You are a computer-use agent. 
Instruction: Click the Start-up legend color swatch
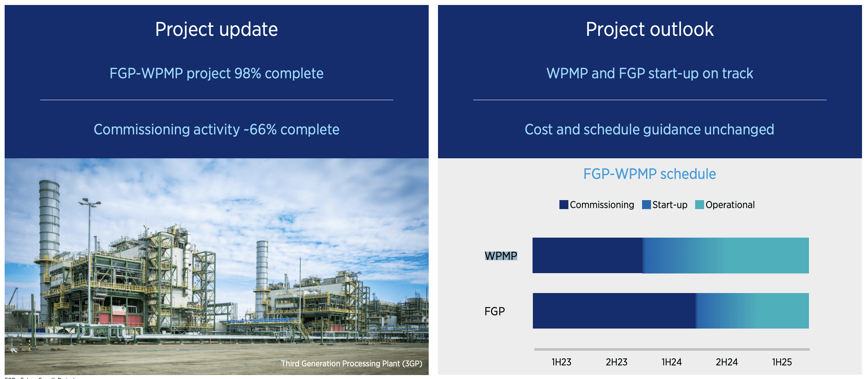(x=646, y=204)
